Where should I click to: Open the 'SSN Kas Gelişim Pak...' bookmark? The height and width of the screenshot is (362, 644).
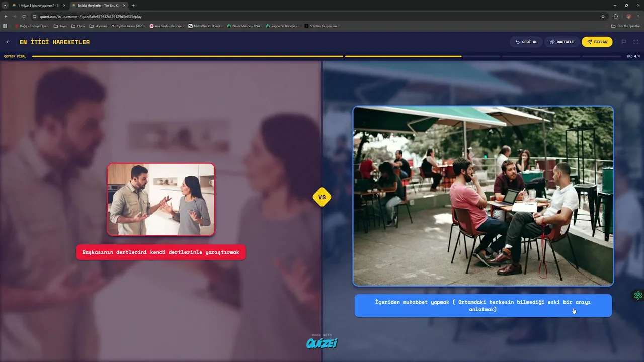[322, 26]
